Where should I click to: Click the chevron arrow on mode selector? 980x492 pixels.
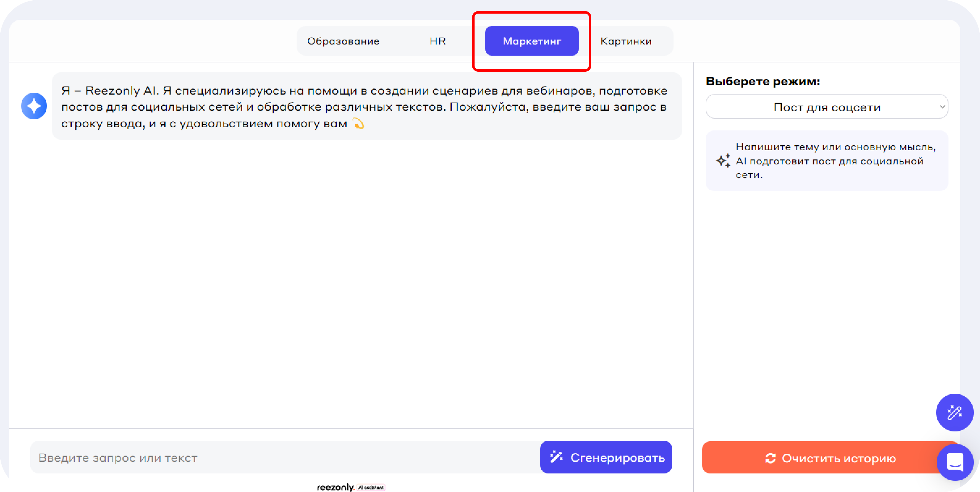tap(942, 107)
